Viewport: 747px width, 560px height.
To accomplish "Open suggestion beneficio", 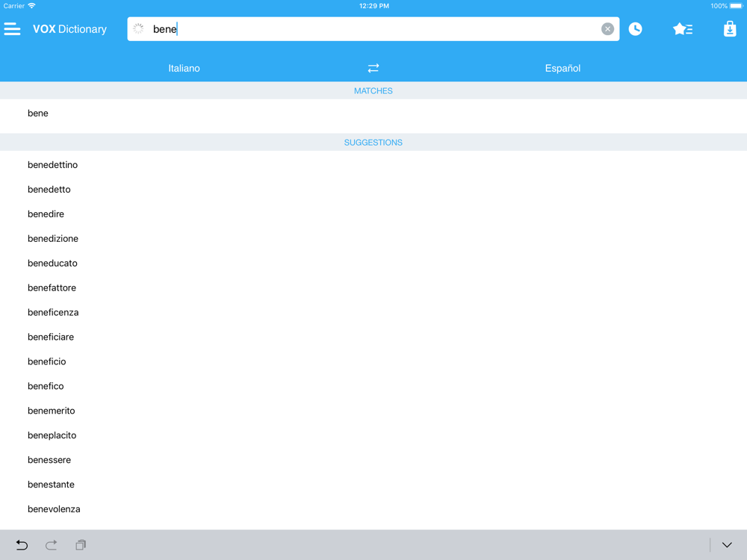I will coord(373,361).
